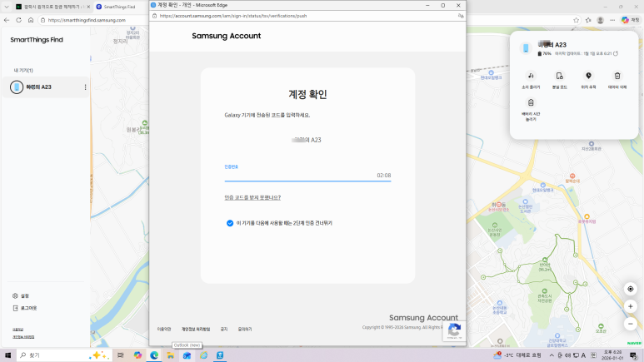Screen dimensions: 644x362
Task: Click the didn't receive code link
Action: 252,197
